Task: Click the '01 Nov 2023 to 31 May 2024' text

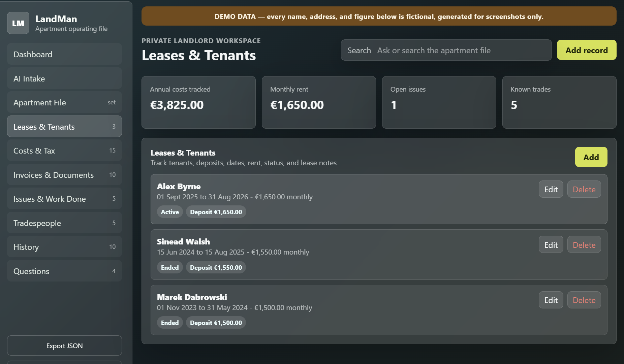Action: point(202,308)
